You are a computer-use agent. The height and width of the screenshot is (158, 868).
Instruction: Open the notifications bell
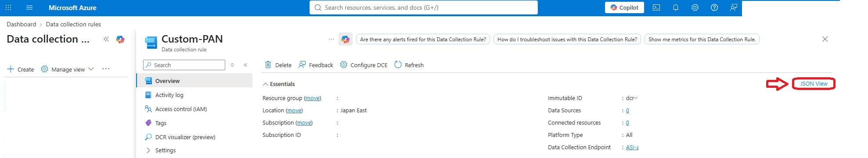[676, 7]
